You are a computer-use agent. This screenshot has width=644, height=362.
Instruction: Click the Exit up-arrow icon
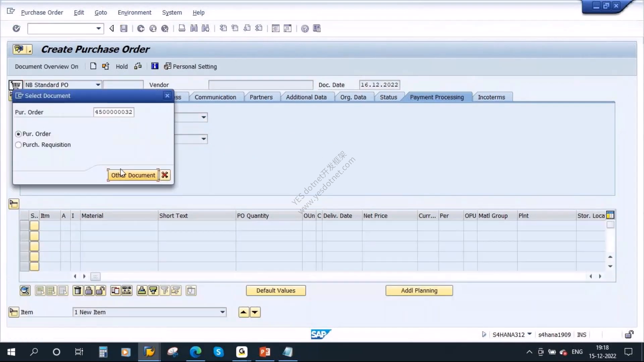click(153, 28)
